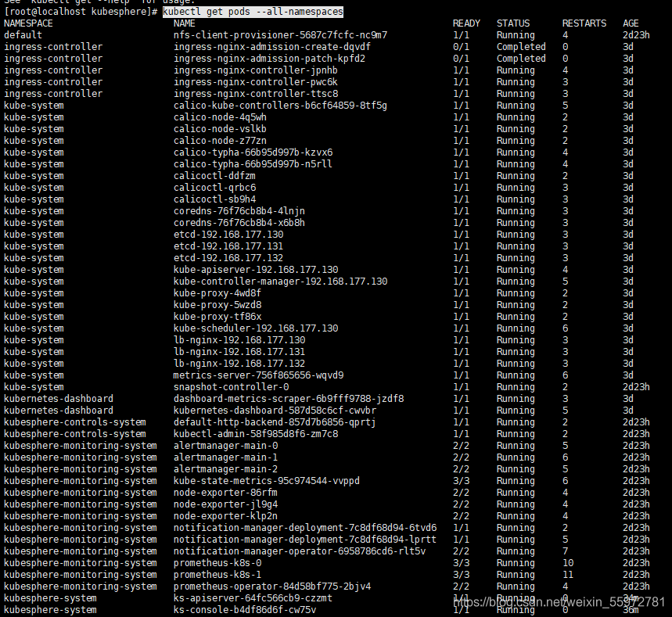Click pod alertmanager-main-2
The width and height of the screenshot is (672, 617).
[x=225, y=469]
